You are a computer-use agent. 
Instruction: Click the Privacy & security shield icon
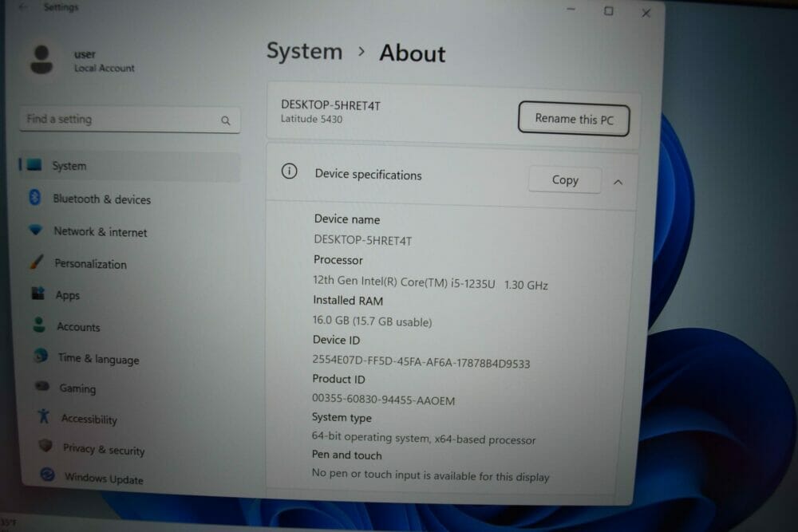pyautogui.click(x=45, y=446)
